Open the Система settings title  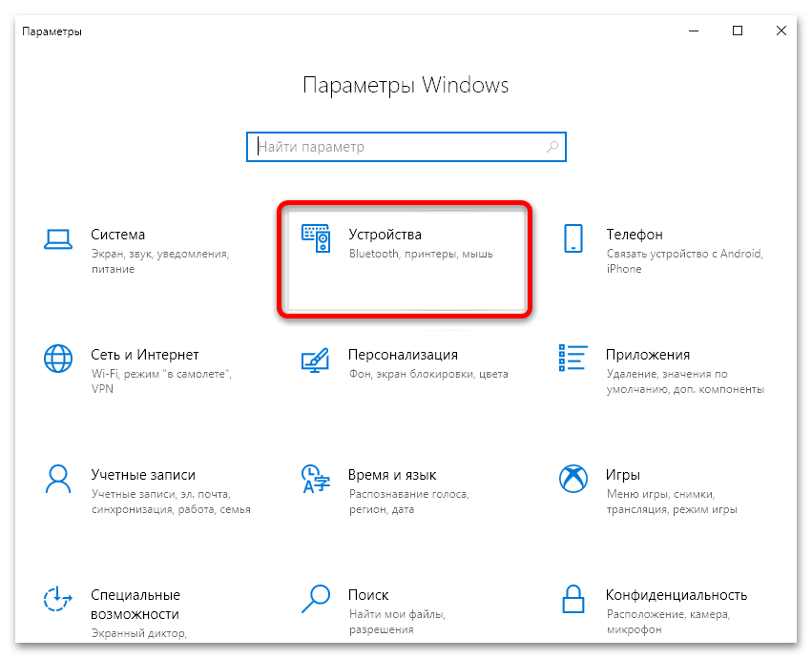tap(118, 235)
